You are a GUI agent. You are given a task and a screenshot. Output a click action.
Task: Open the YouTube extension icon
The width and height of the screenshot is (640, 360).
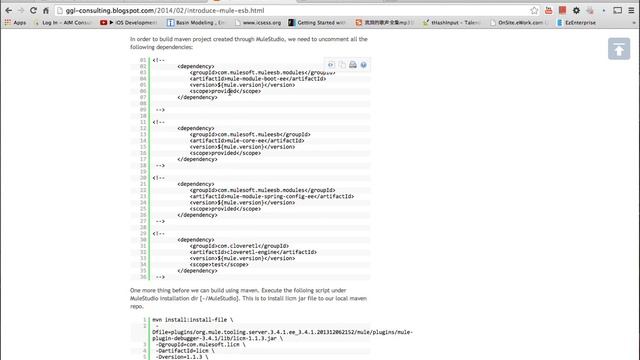click(549, 11)
